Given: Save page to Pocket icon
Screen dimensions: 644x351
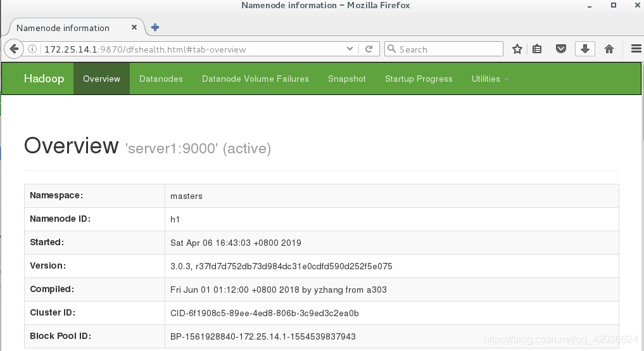Looking at the screenshot, I should tap(560, 49).
